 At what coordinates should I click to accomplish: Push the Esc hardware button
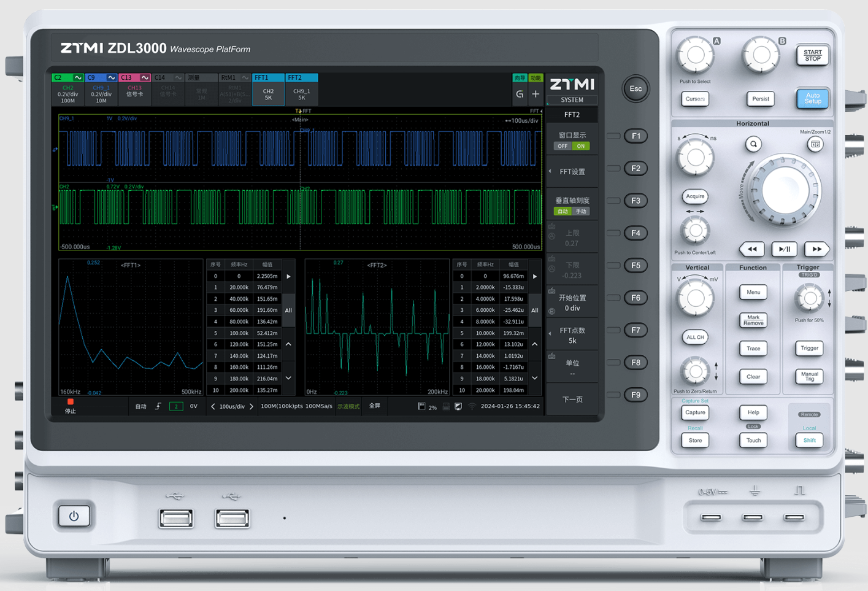click(x=636, y=89)
